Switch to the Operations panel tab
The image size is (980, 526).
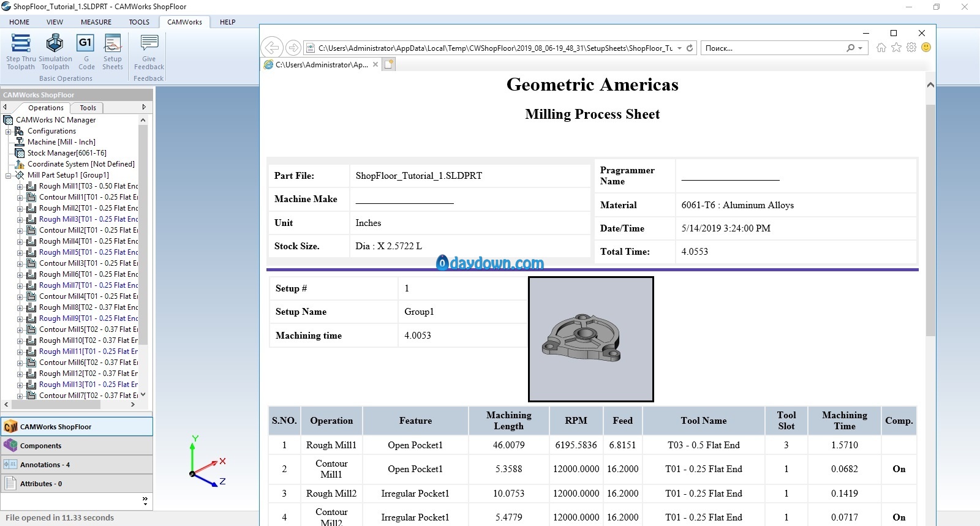tap(45, 108)
